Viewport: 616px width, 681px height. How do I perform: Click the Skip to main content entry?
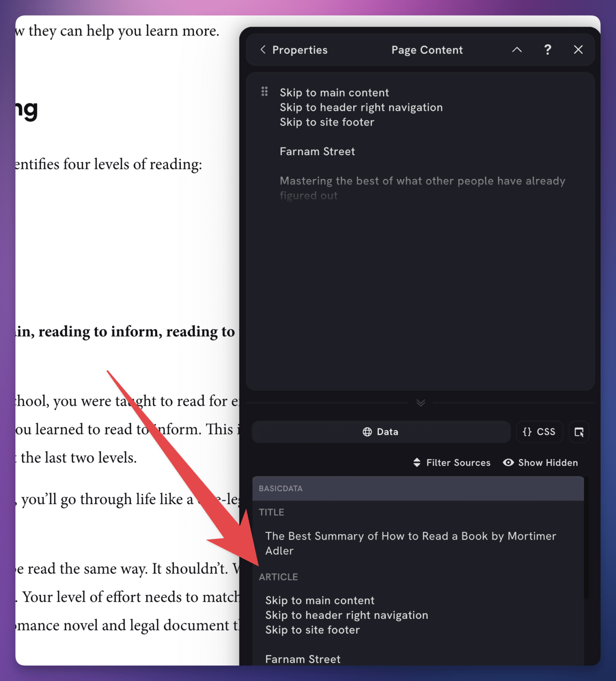click(334, 92)
